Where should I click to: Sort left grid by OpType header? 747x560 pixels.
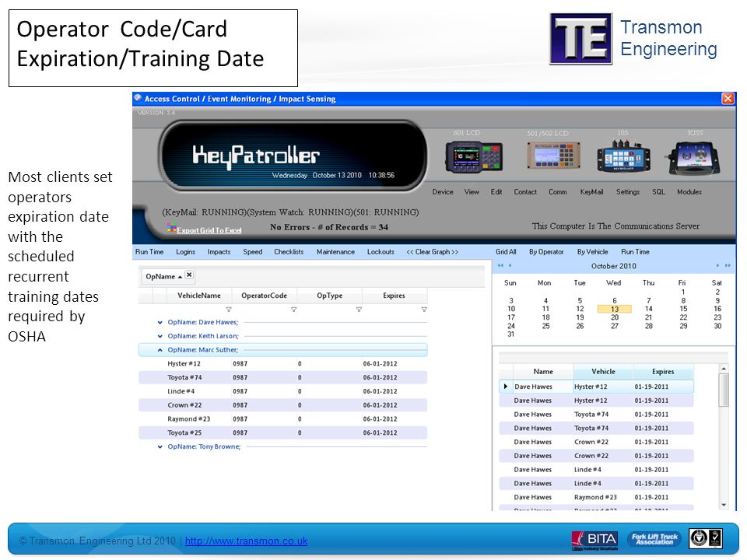pos(330,296)
